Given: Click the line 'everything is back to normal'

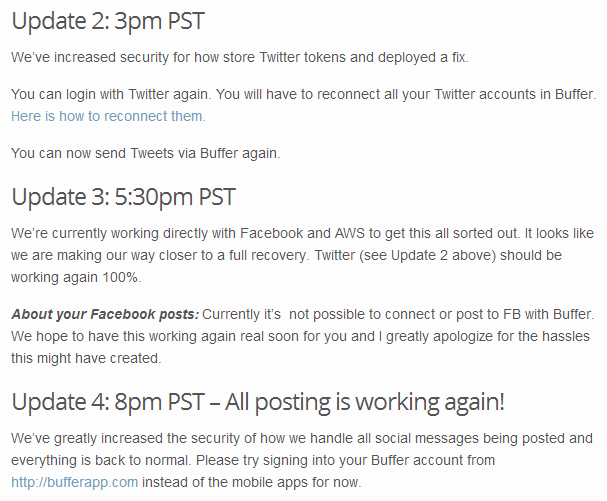Looking at the screenshot, I should pyautogui.click(x=253, y=460).
